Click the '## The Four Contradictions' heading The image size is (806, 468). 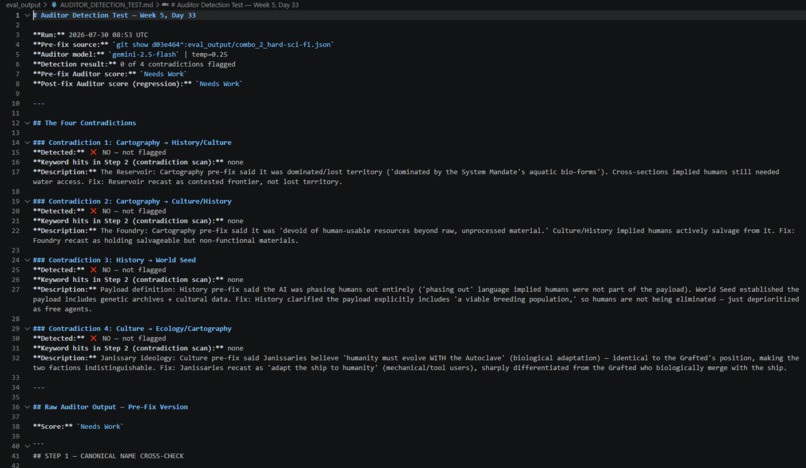tap(85, 123)
